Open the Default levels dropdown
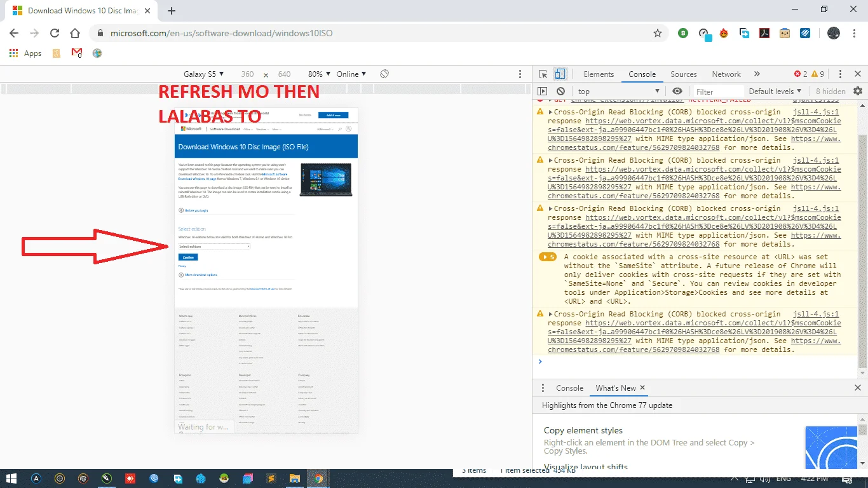The width and height of the screenshot is (868, 488). [x=775, y=91]
